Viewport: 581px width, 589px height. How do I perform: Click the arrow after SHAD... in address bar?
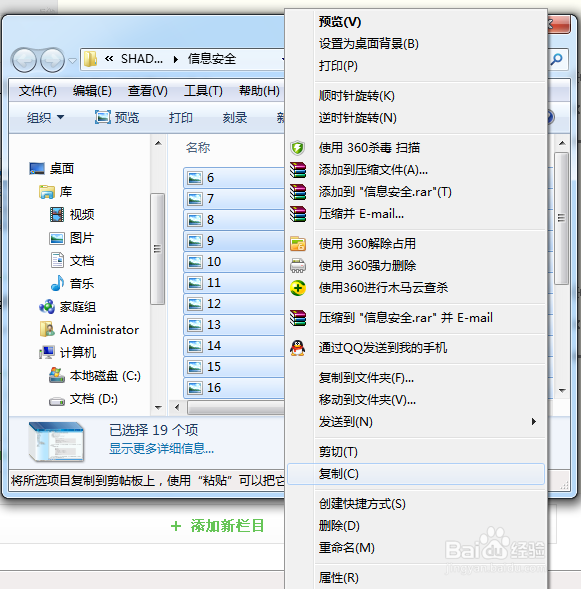pyautogui.click(x=175, y=59)
